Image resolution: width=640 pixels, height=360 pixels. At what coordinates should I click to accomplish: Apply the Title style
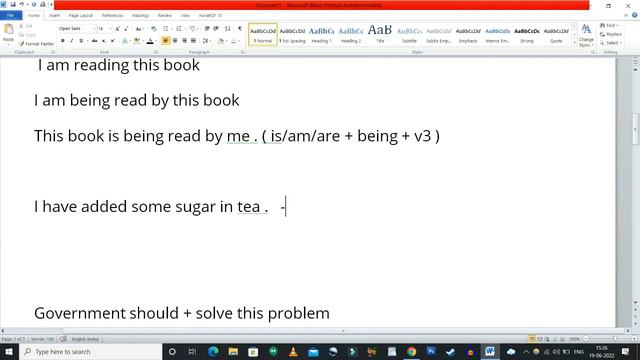380,35
